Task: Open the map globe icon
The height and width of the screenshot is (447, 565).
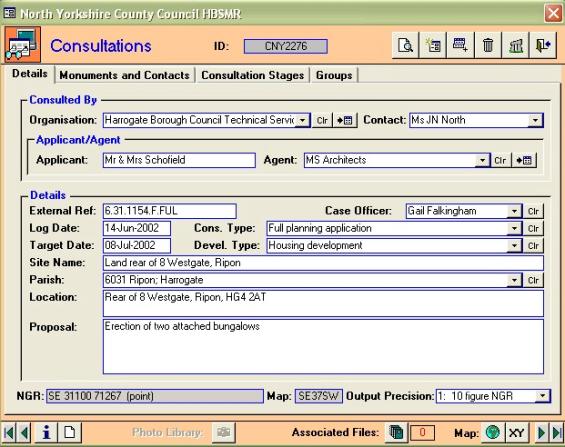Action: 493,432
